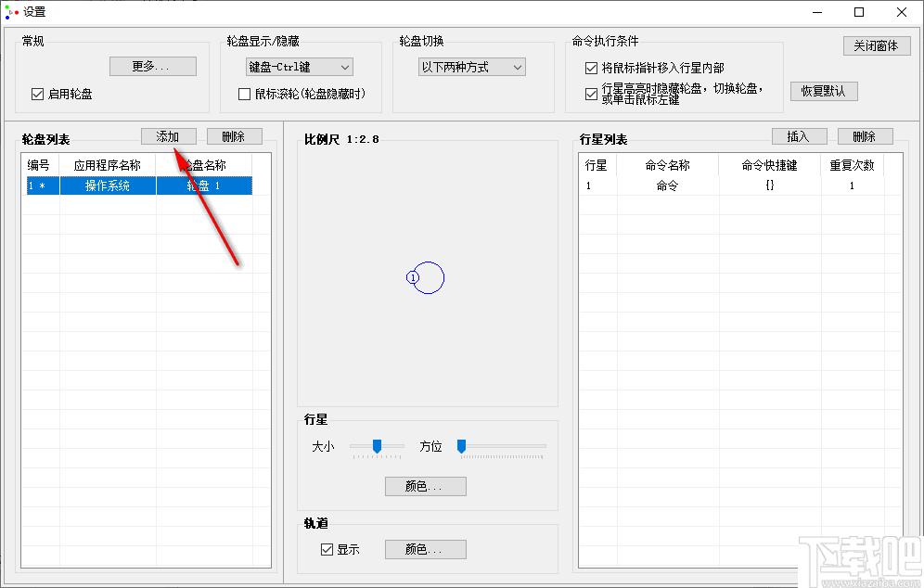The height and width of the screenshot is (588, 924).
Task: Click repeat count cell of planet row
Action: (x=853, y=185)
